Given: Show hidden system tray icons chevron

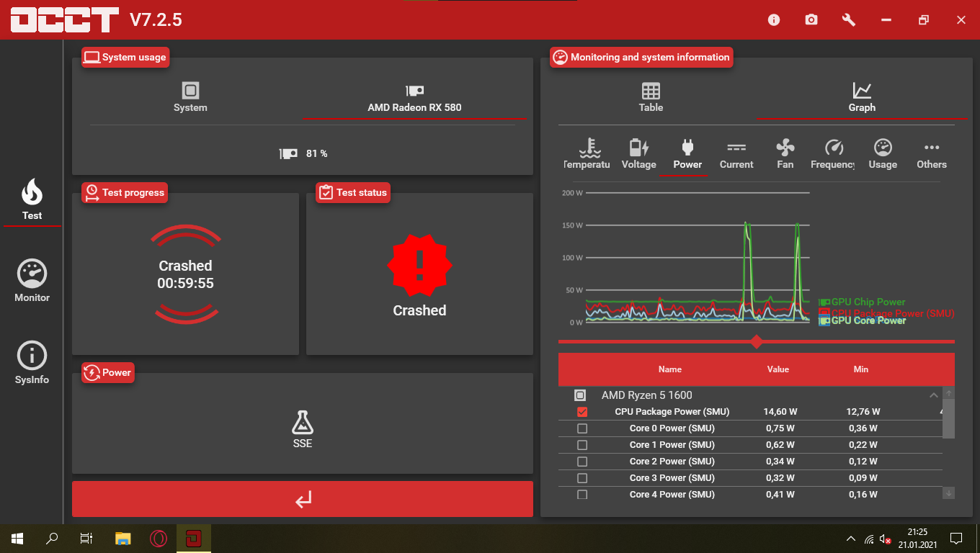Looking at the screenshot, I should [x=851, y=539].
